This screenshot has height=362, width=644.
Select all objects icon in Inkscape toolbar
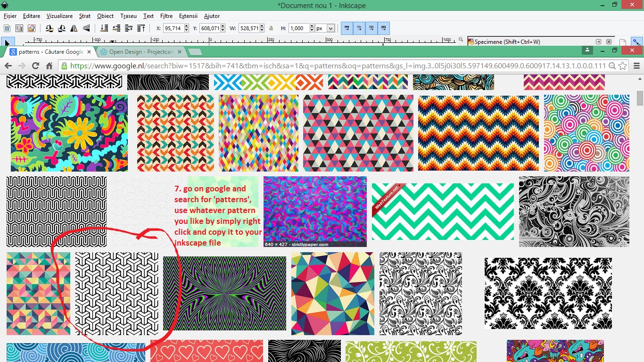pyautogui.click(x=7, y=28)
